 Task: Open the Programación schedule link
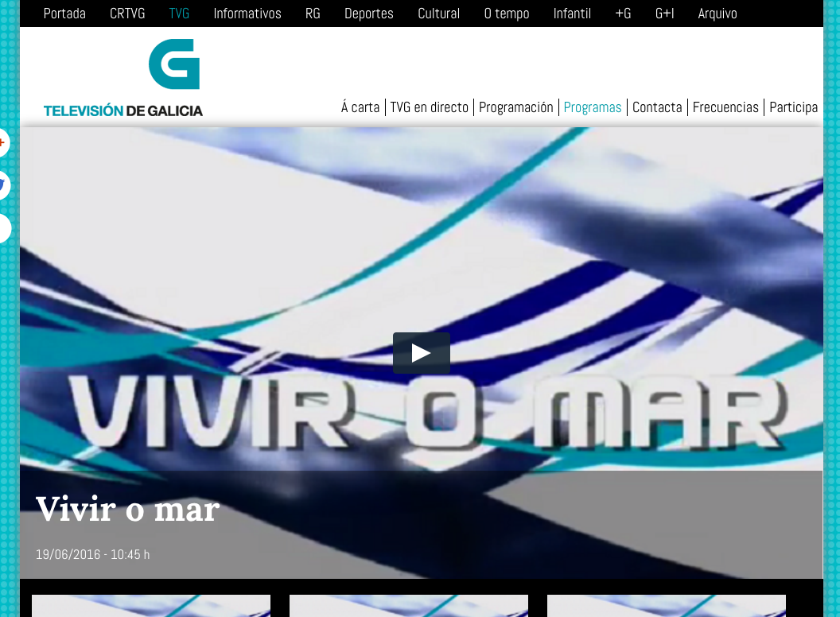point(515,107)
